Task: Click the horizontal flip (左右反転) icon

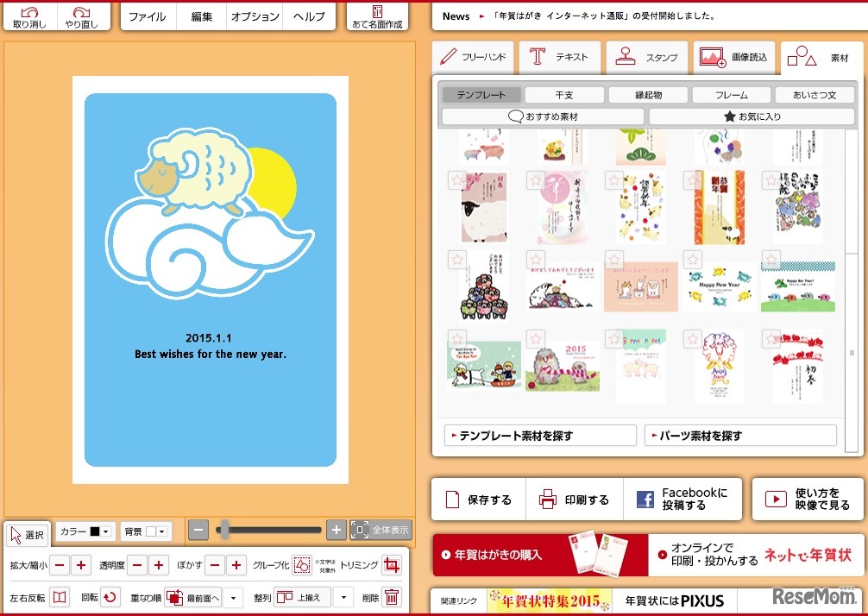Action: point(60,597)
